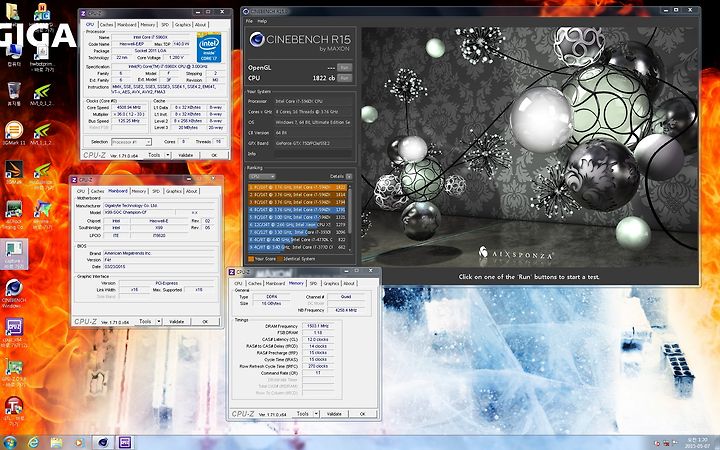Switch to Mainboard tab in Memory CPU-Z window
The height and width of the screenshot is (450, 720).
276,283
